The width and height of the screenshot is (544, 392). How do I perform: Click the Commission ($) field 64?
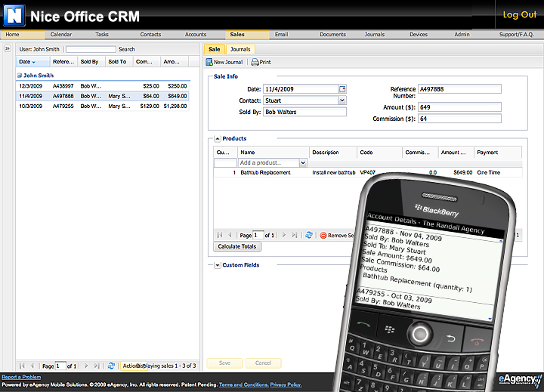point(459,119)
